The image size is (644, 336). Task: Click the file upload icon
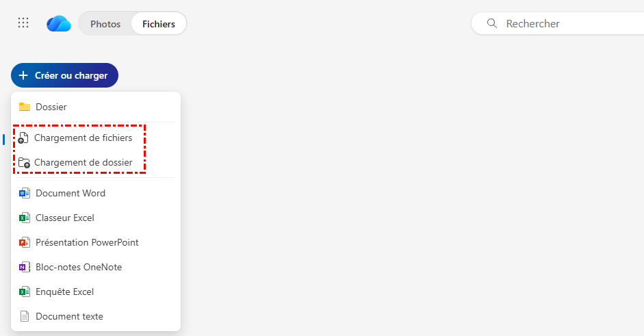pos(23,138)
